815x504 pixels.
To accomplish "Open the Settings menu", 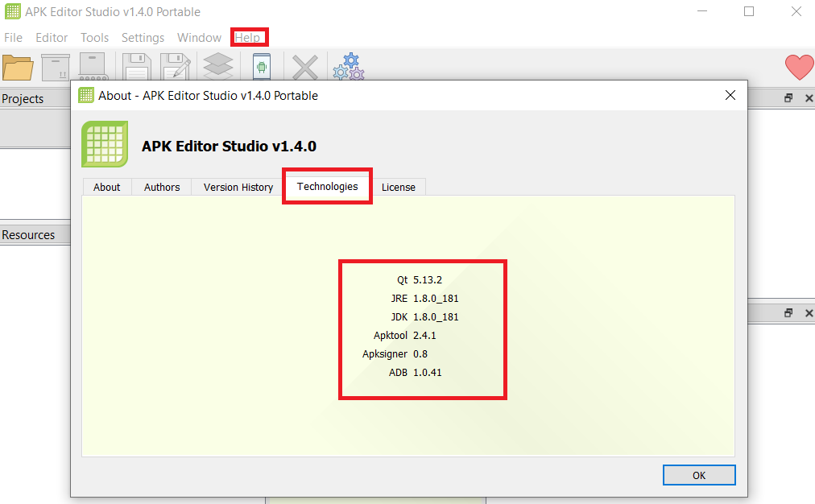I will pyautogui.click(x=143, y=37).
